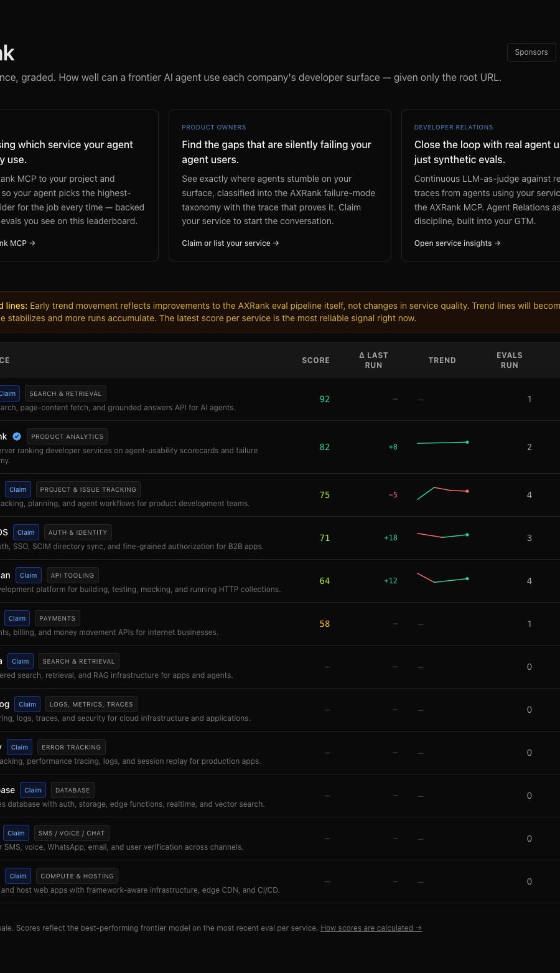The image size is (560, 973).
Task: Open 'How scores are calculated' link
Action: click(x=371, y=928)
